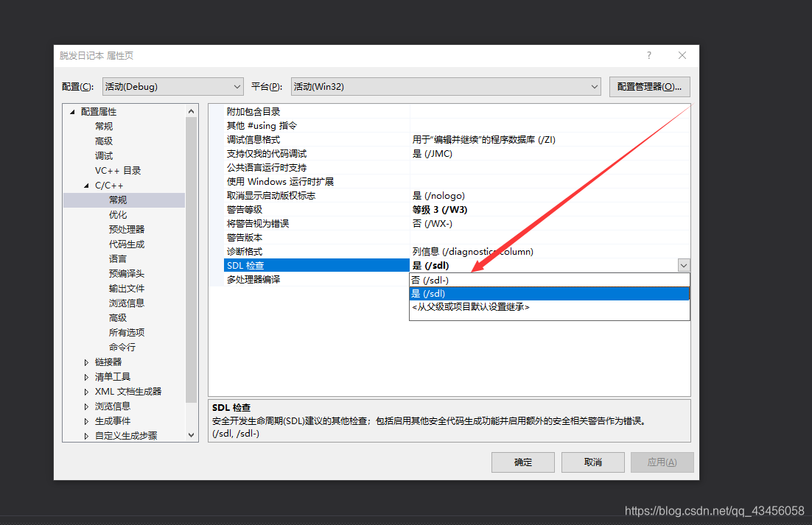
Task: Open the 配置 (Debug) dropdown
Action: (172, 86)
